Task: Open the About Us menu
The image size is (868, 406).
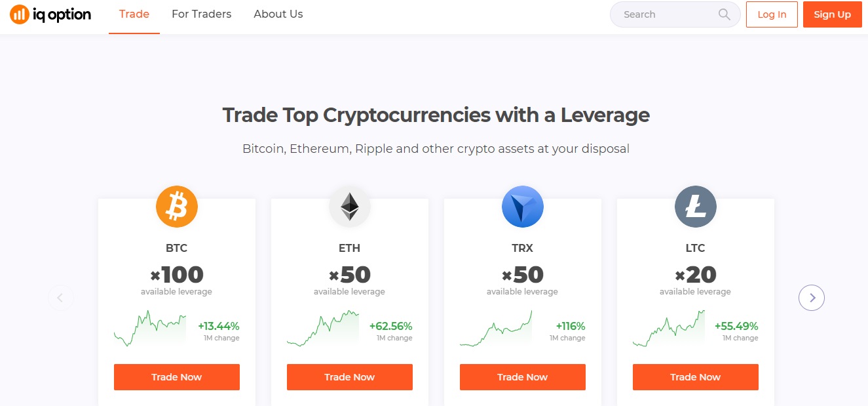Action: coord(278,14)
